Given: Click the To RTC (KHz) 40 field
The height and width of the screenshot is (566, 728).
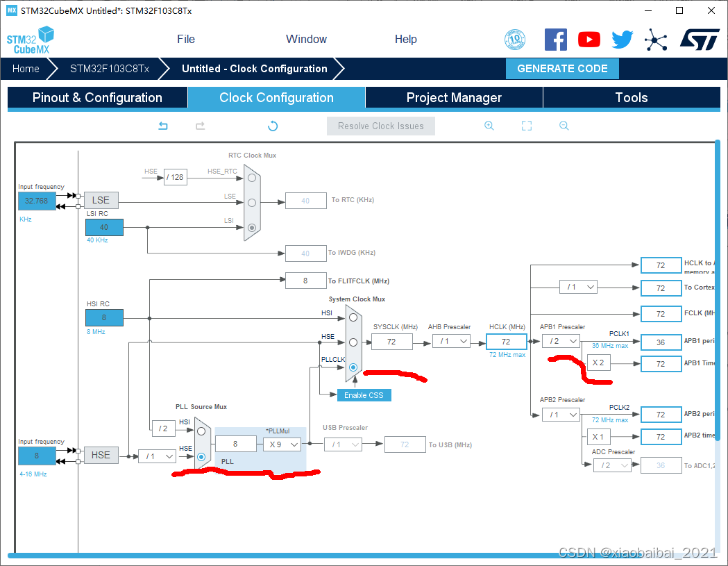Looking at the screenshot, I should (x=305, y=201).
